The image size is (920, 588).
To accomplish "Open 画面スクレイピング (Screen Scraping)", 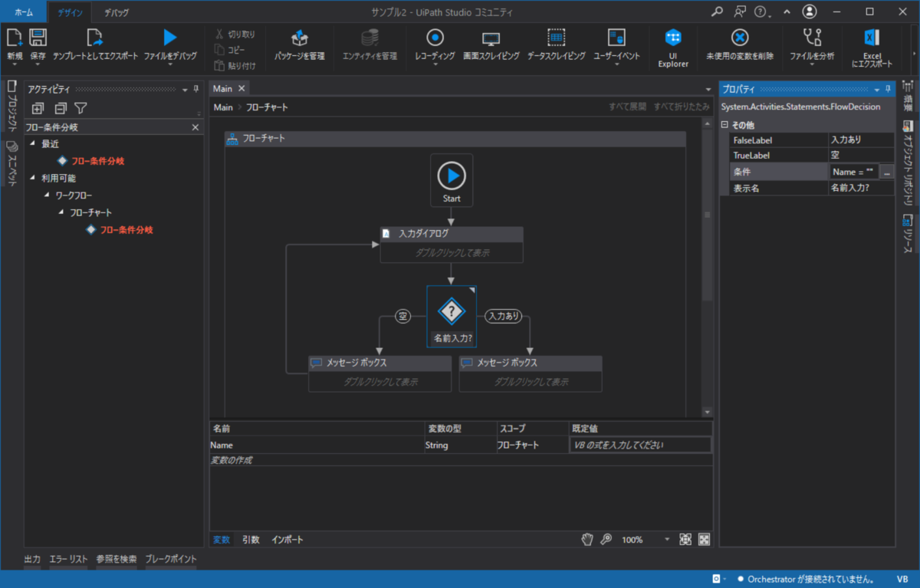I will (491, 44).
